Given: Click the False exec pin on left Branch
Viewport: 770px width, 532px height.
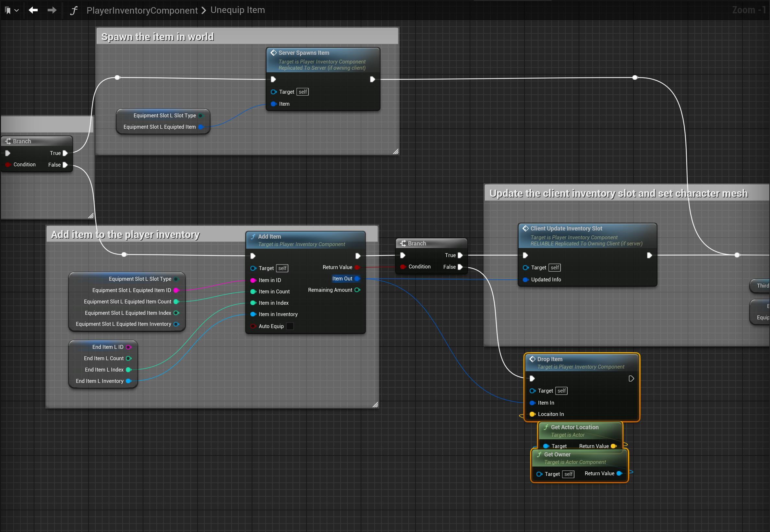Looking at the screenshot, I should point(66,165).
